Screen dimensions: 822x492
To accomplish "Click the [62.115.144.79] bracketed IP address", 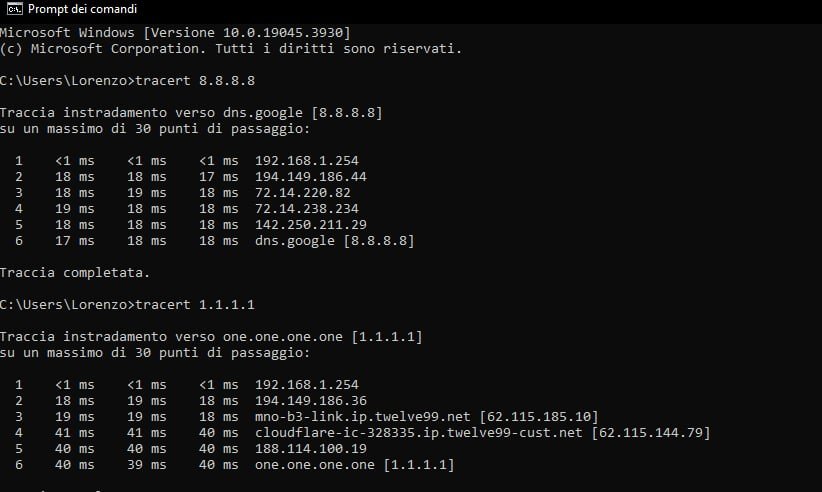I will (651, 433).
